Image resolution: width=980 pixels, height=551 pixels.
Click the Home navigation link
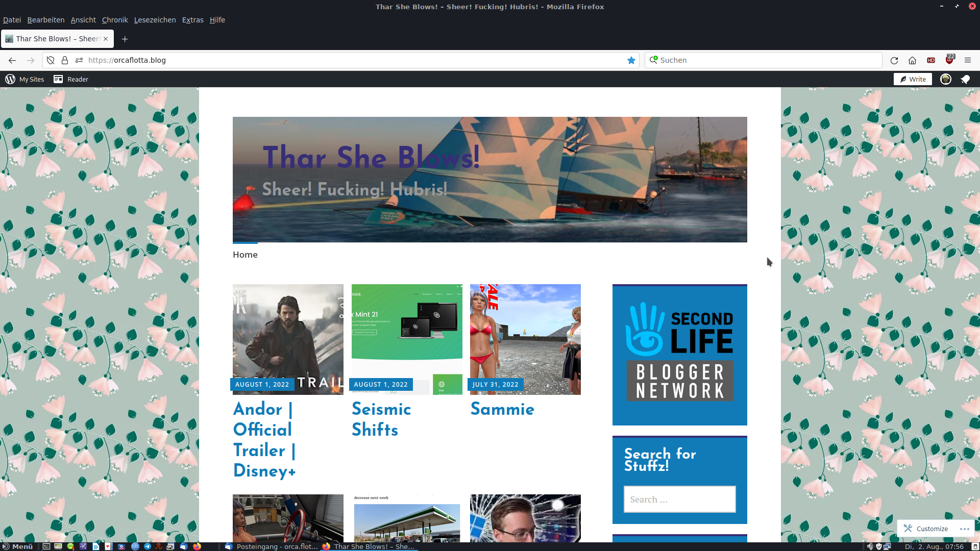click(x=245, y=255)
